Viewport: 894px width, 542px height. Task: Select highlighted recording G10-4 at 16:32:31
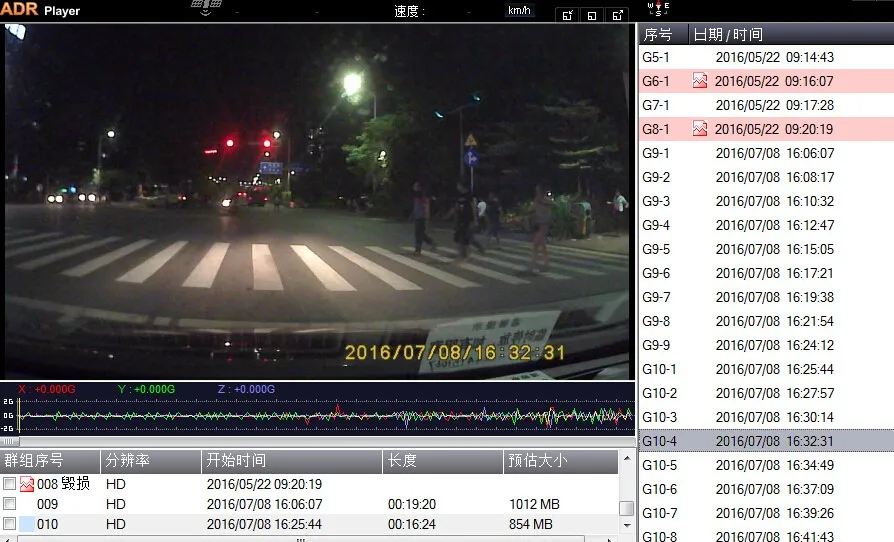click(766, 441)
